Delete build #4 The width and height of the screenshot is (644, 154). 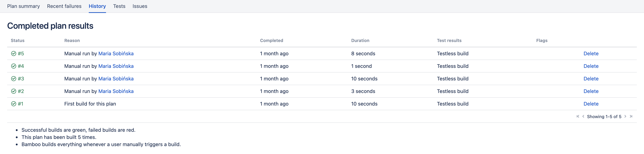tap(591, 66)
